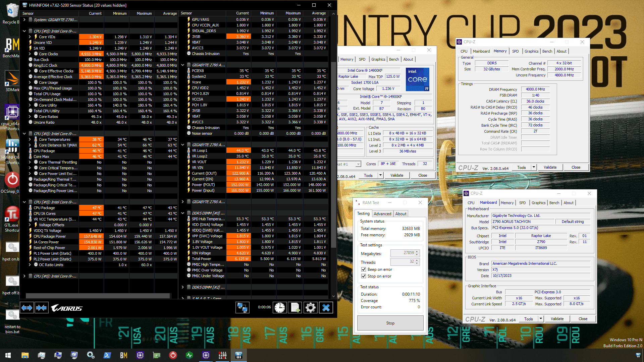Click Validate in the Memory CPU-Z window
The image size is (644, 362).
tap(550, 167)
